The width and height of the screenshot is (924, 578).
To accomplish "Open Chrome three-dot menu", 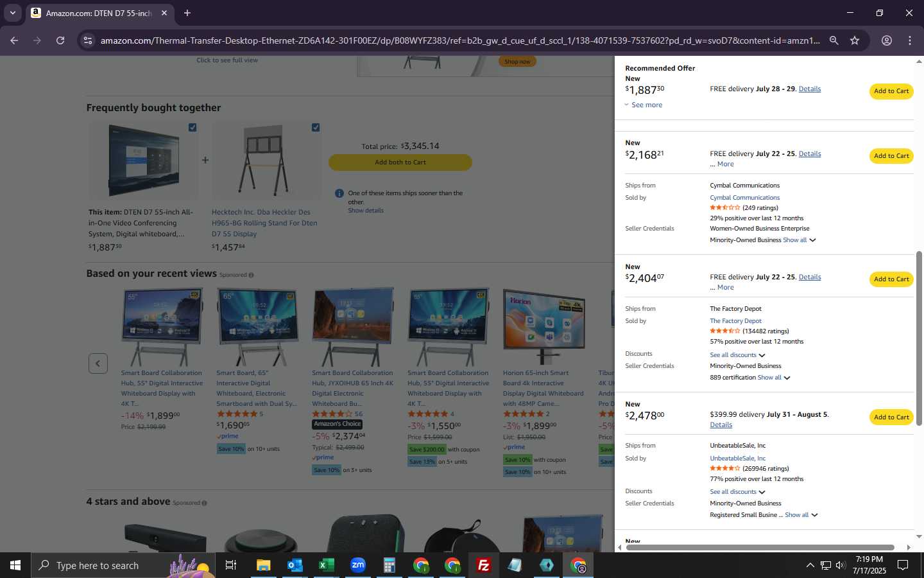I will pyautogui.click(x=910, y=40).
